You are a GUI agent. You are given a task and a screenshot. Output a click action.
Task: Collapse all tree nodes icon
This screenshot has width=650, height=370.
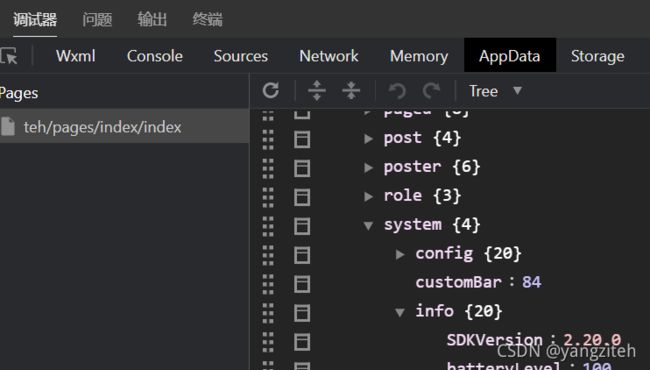click(x=351, y=90)
